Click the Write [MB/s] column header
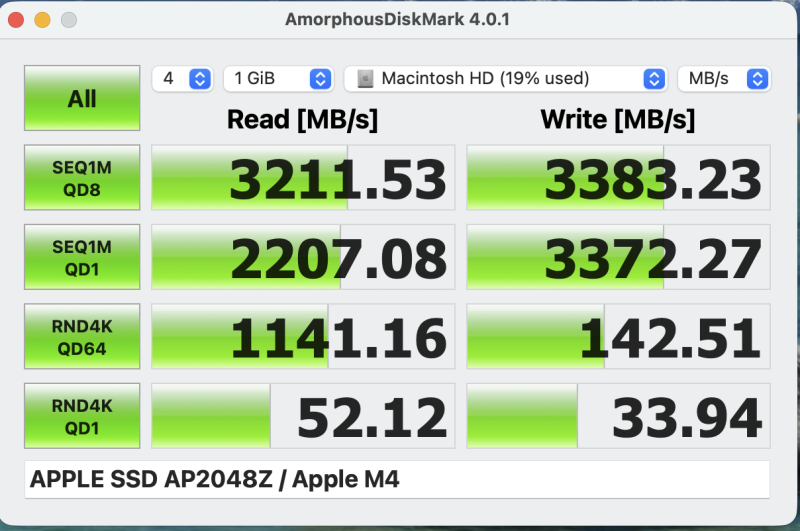 click(618, 120)
